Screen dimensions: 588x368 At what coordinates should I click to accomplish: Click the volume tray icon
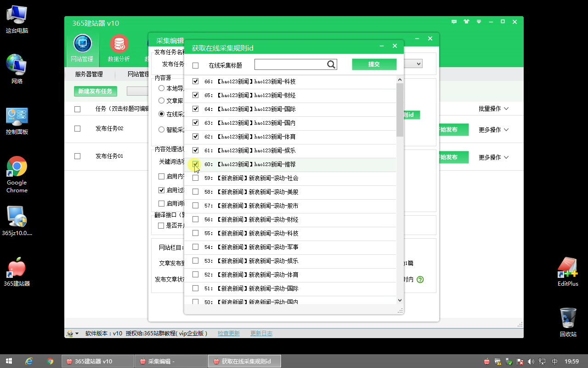[531, 362]
